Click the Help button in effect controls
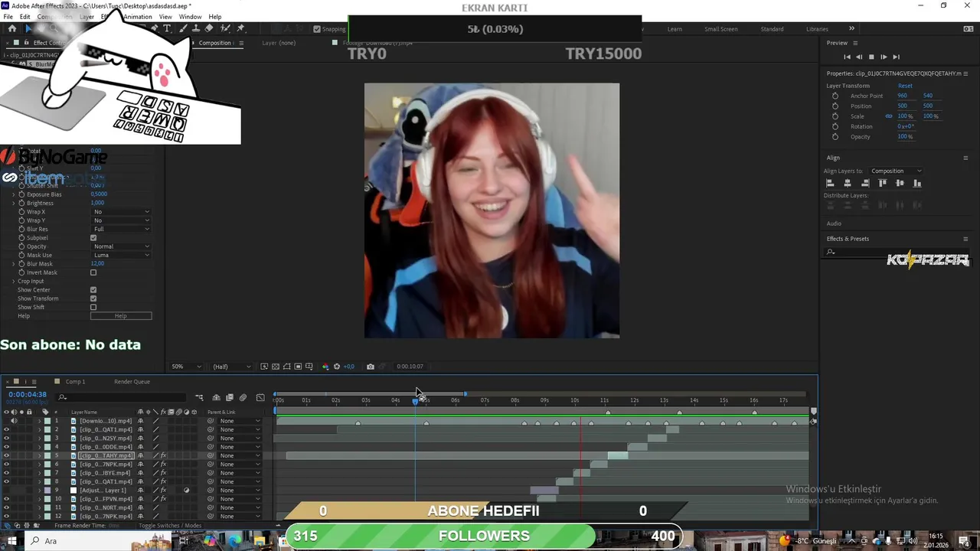Screen dimensions: 980x551 (121, 316)
